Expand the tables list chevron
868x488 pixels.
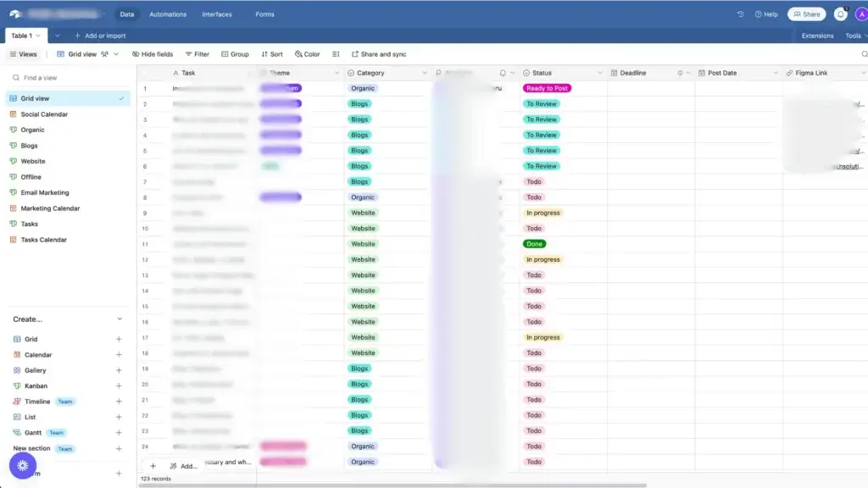pyautogui.click(x=57, y=36)
